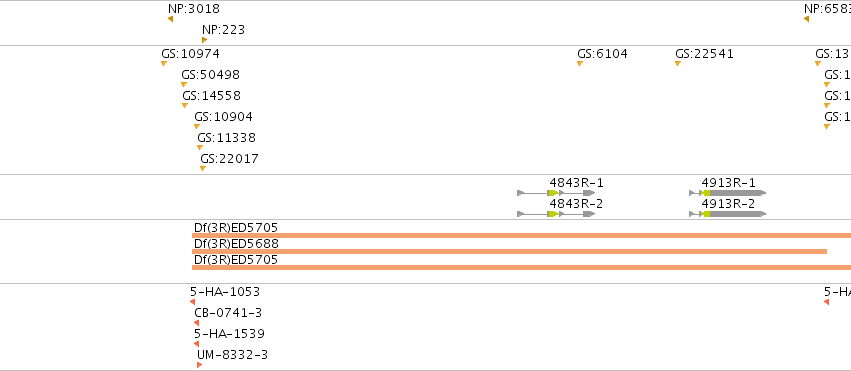This screenshot has height=371, width=851.
Task: Click the GS:10974 triangle marker
Action: pyautogui.click(x=164, y=63)
